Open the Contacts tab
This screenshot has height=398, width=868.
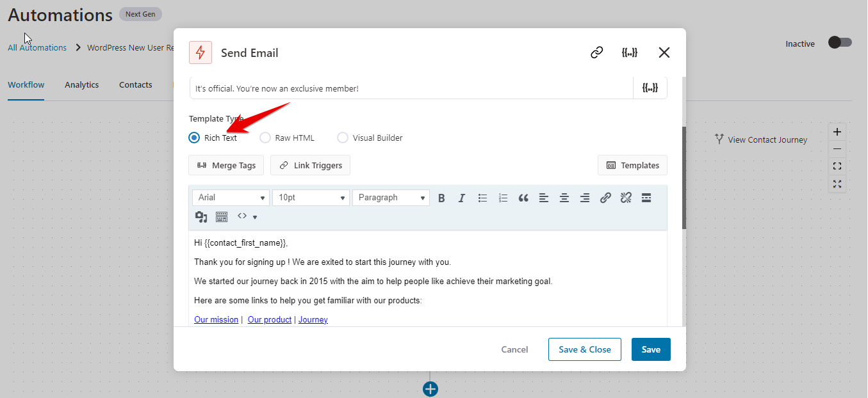pos(135,84)
